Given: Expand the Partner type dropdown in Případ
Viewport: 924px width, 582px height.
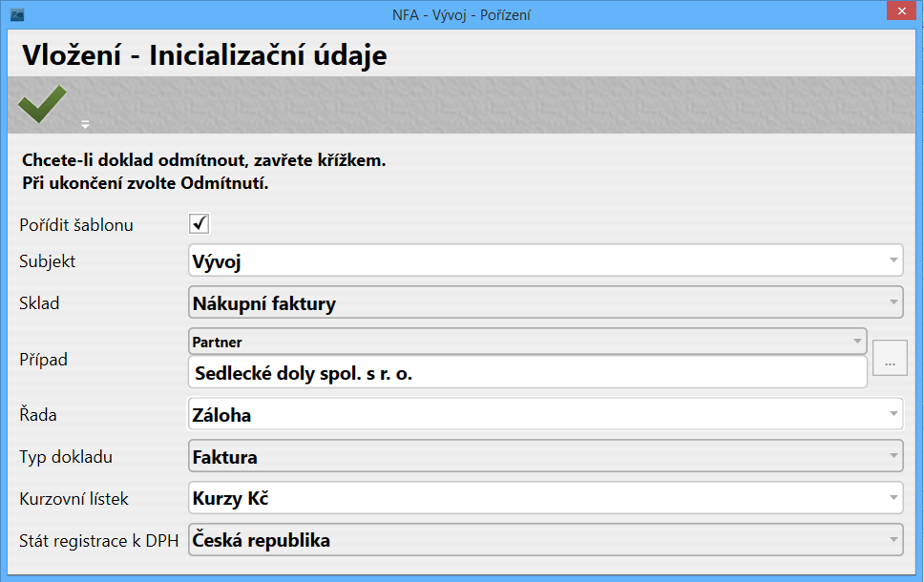Looking at the screenshot, I should [856, 341].
